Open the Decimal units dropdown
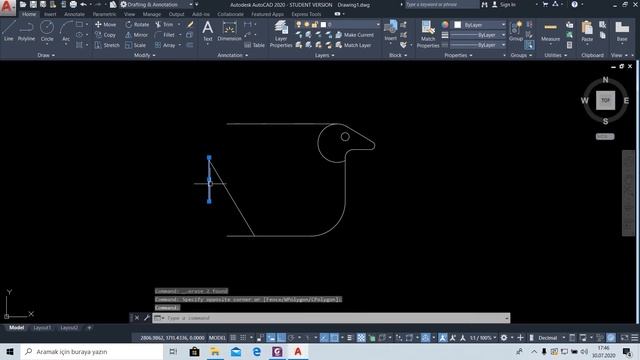Image resolution: width=640 pixels, height=360 pixels. (x=551, y=338)
